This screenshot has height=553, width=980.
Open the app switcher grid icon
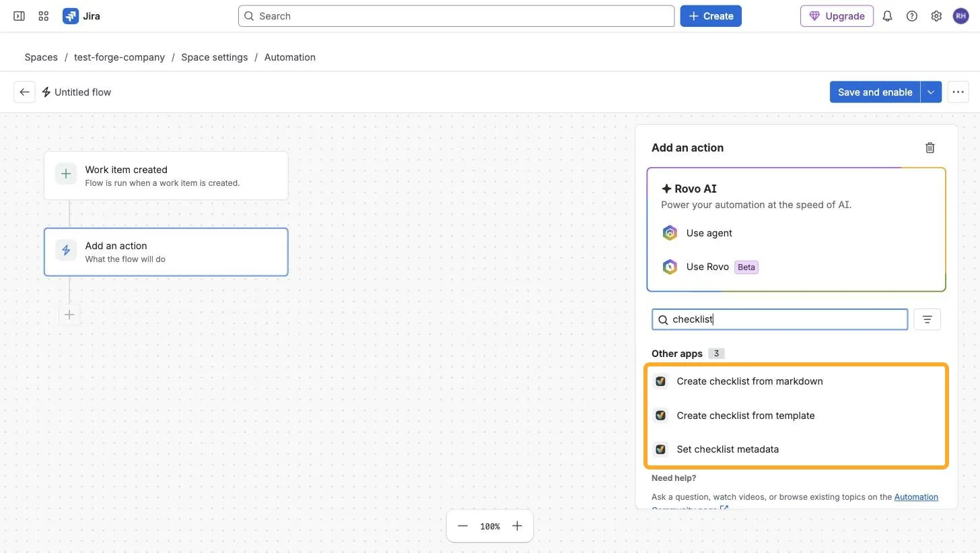tap(44, 16)
